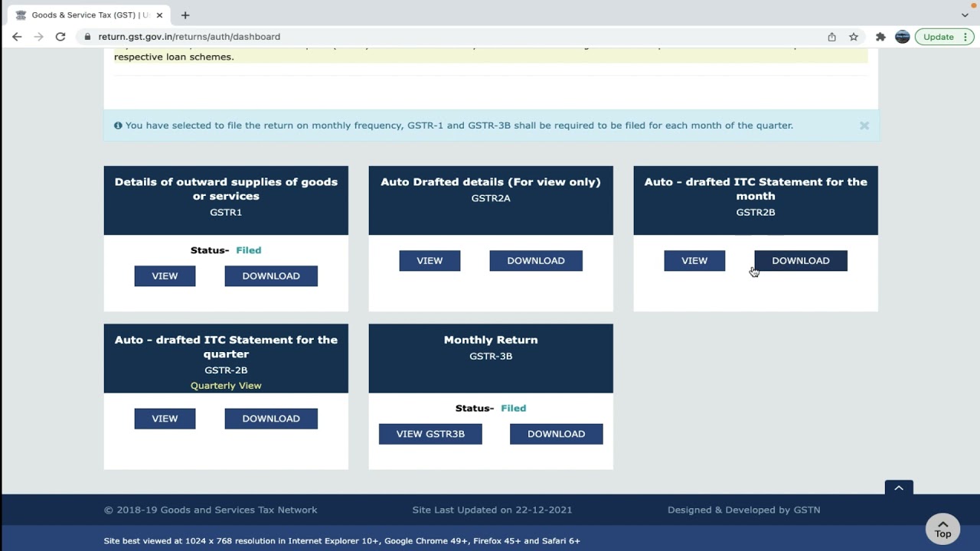Viewport: 980px width, 551px height.
Task: Click VIEW GSTR3B button
Action: click(430, 434)
